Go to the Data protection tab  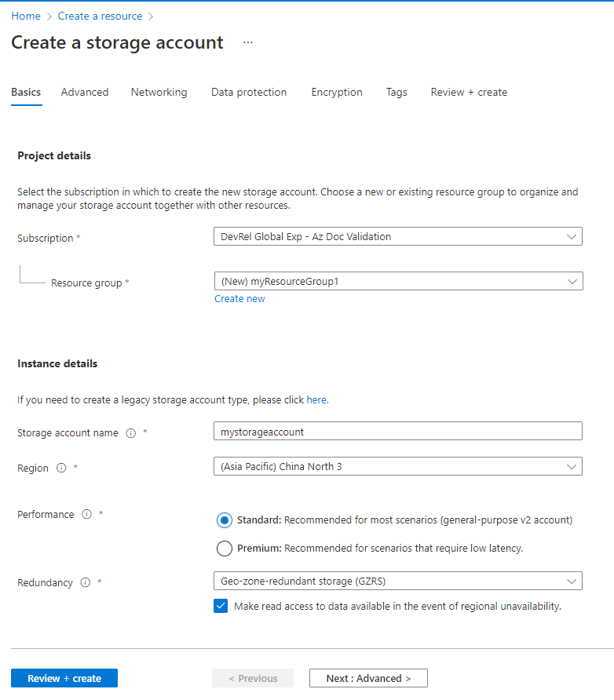coord(249,92)
